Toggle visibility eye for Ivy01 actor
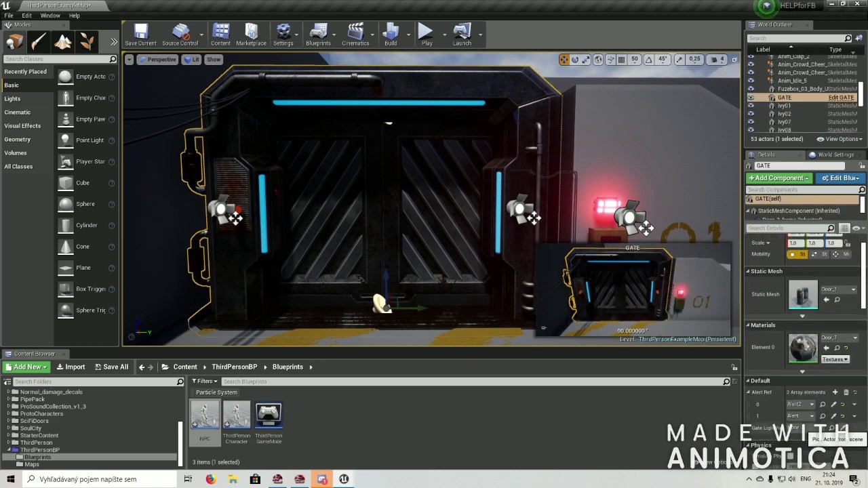 [750, 106]
